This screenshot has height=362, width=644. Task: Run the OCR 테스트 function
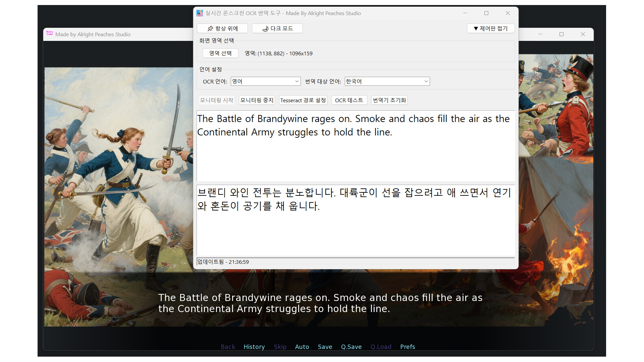349,100
